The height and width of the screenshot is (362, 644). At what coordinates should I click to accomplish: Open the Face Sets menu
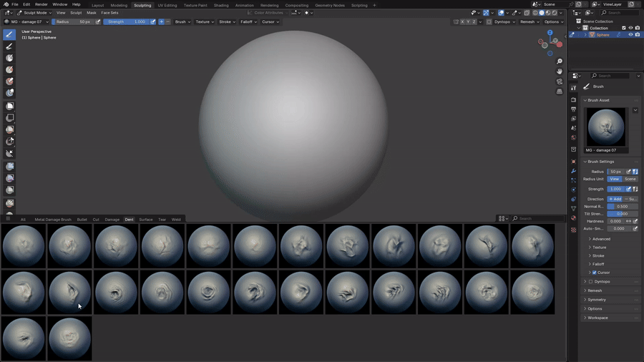[109, 13]
